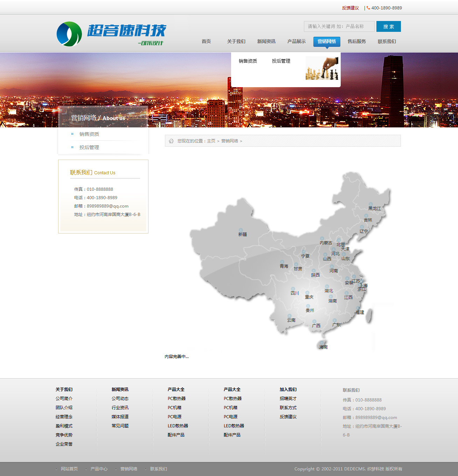Open the 营销网络 navigation menu
This screenshot has width=458, height=476.
point(327,41)
